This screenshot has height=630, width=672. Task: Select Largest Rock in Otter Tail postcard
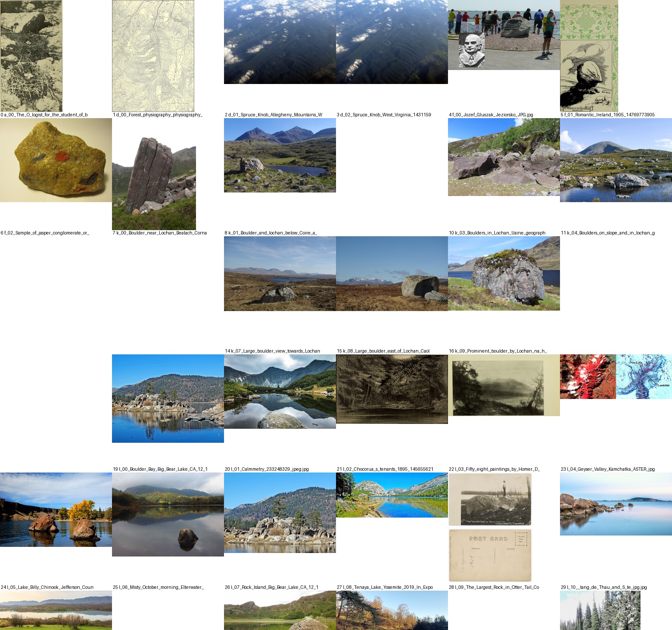click(490, 527)
